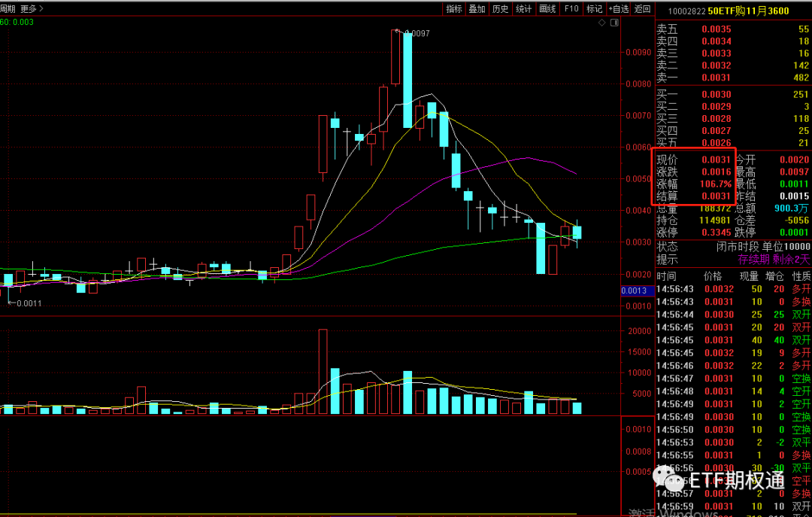Open the 周期 period selector
Screen dimensions: 812x517
[8, 8]
